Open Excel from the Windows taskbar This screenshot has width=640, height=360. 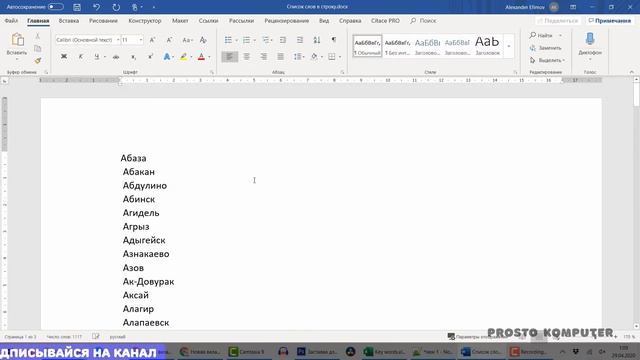coord(383,351)
